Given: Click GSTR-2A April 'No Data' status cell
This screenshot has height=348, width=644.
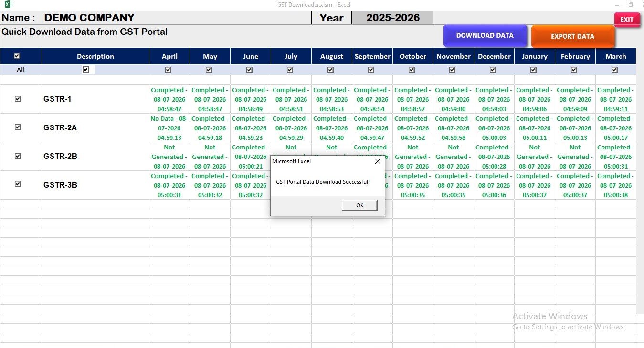Looking at the screenshot, I should point(169,128).
